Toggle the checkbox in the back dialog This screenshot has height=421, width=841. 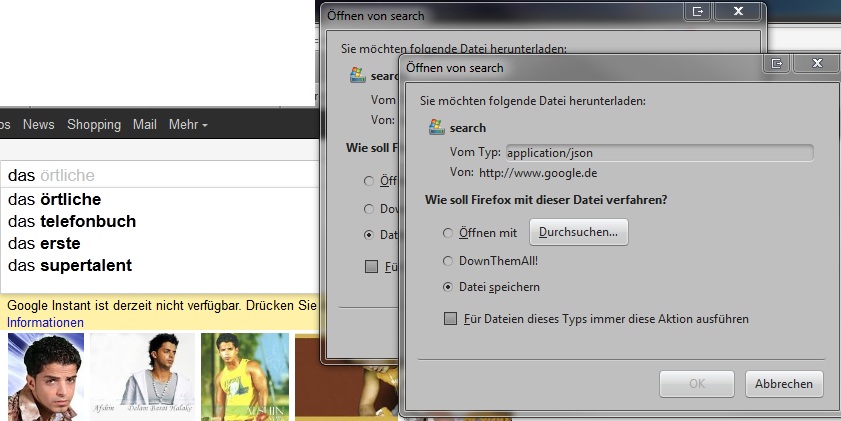click(x=371, y=267)
